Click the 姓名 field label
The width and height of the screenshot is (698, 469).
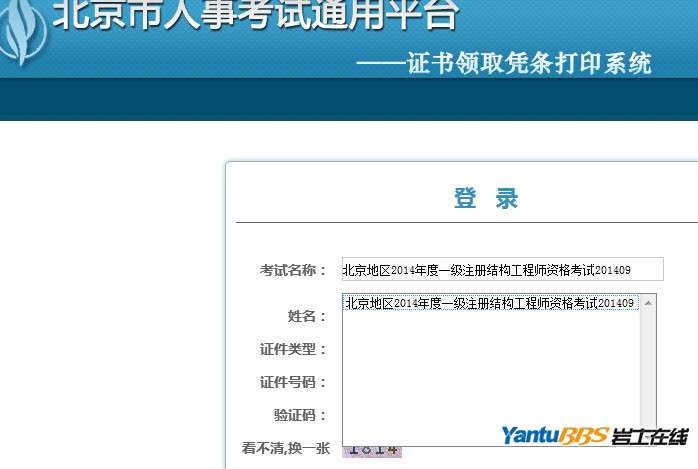click(x=307, y=316)
